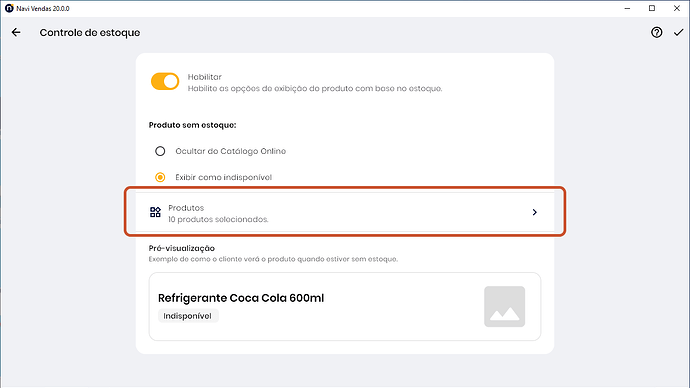Image resolution: width=690 pixels, height=388 pixels.
Task: Toggle the Habilitar switch off
Action: [x=165, y=81]
